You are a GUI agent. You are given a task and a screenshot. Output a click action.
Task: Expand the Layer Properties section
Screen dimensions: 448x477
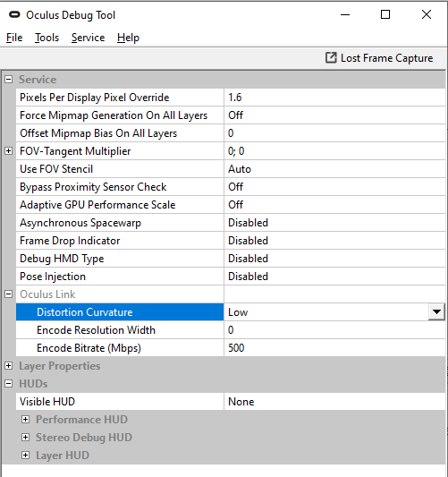(x=9, y=366)
